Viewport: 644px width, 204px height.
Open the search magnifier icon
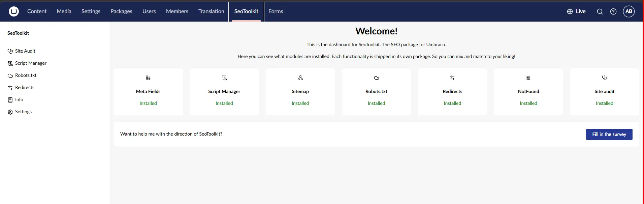600,11
